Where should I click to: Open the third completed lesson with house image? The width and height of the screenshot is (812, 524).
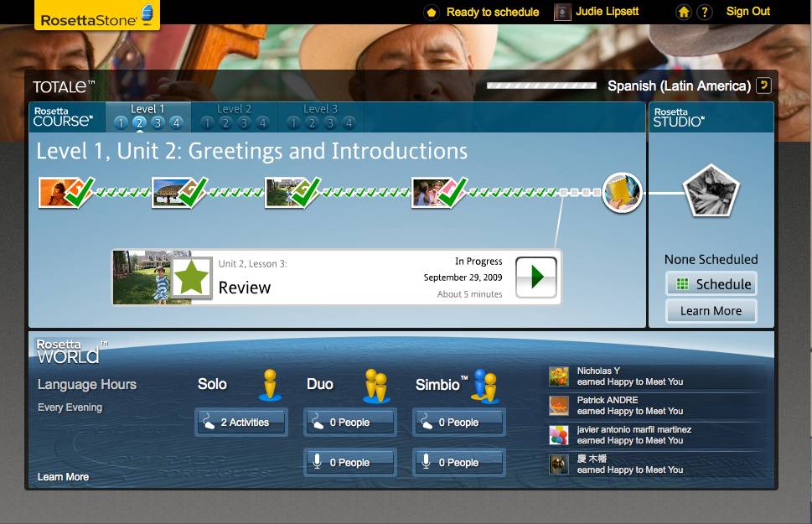point(292,192)
